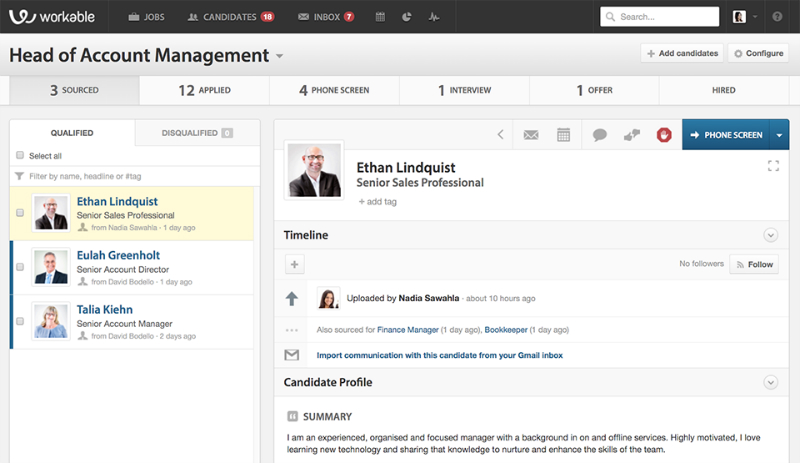Check the Select all checkbox
Image resolution: width=800 pixels, height=463 pixels.
[20, 156]
